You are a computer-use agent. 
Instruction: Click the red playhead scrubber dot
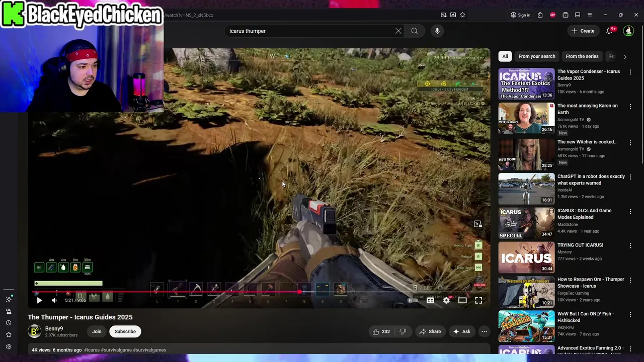[x=300, y=292]
